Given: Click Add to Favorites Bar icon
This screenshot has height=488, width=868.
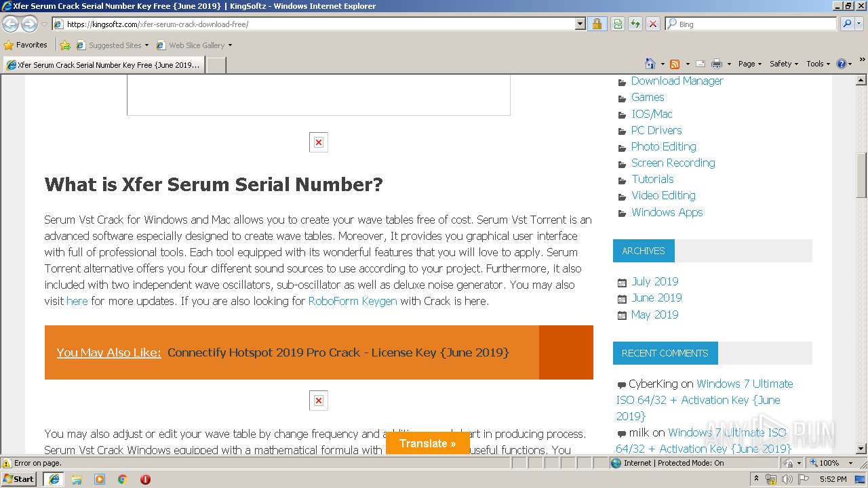Looking at the screenshot, I should 65,45.
